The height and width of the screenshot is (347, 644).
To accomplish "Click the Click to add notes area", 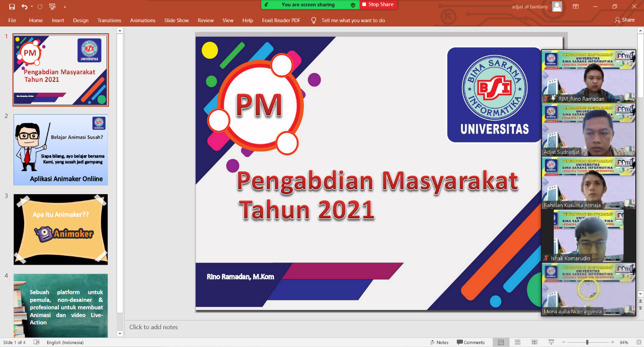I will coord(154,327).
